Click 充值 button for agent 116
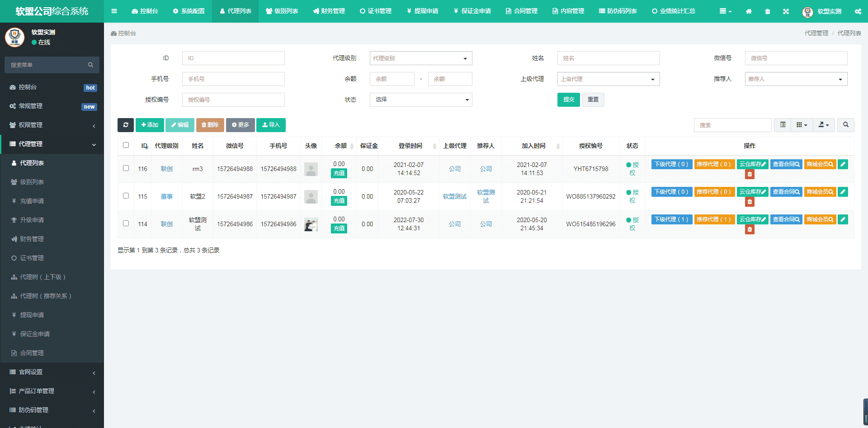The height and width of the screenshot is (428, 868). pyautogui.click(x=339, y=173)
